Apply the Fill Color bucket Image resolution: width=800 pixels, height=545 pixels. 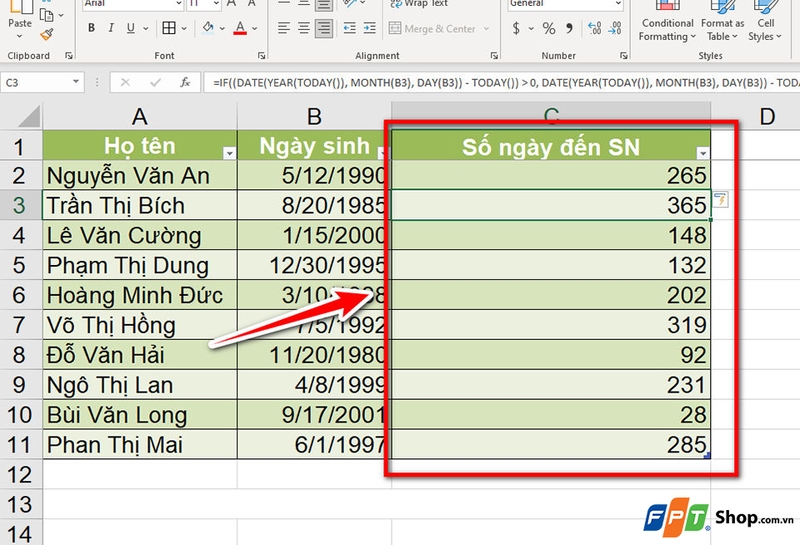pos(208,28)
